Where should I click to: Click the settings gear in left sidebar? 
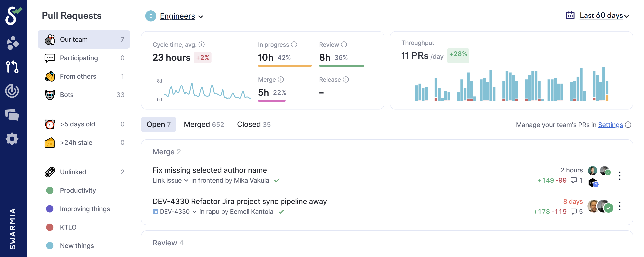tap(12, 139)
